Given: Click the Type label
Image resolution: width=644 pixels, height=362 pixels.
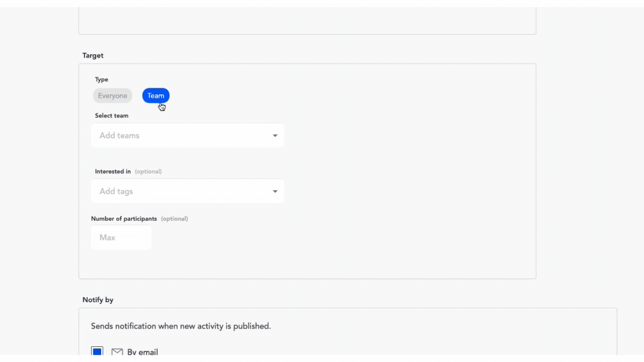Looking at the screenshot, I should point(102,80).
